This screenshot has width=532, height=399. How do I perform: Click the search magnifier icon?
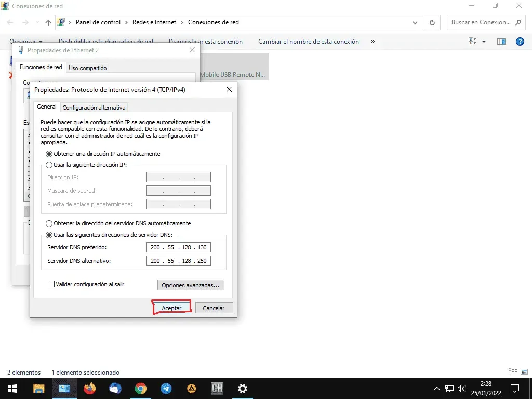518,22
